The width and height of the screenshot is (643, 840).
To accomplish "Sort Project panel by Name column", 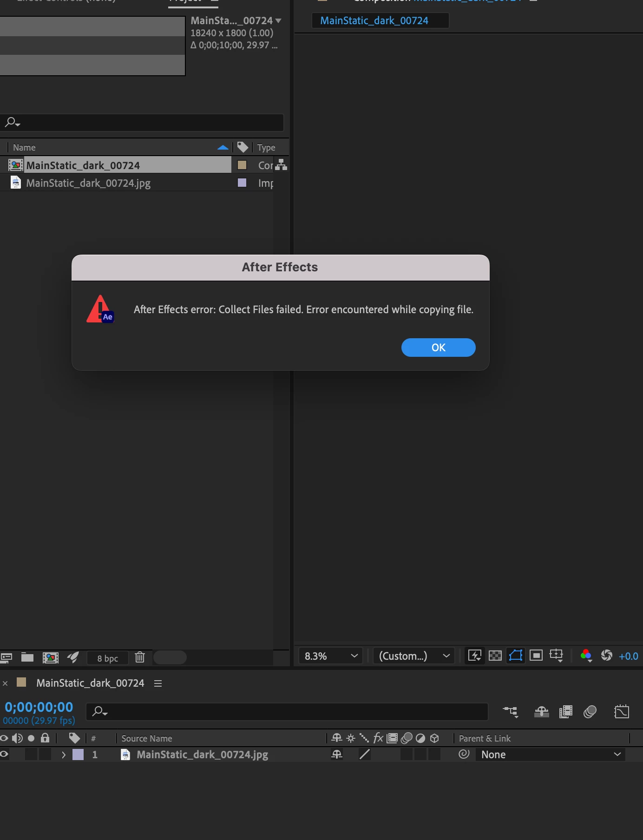I will 24,147.
